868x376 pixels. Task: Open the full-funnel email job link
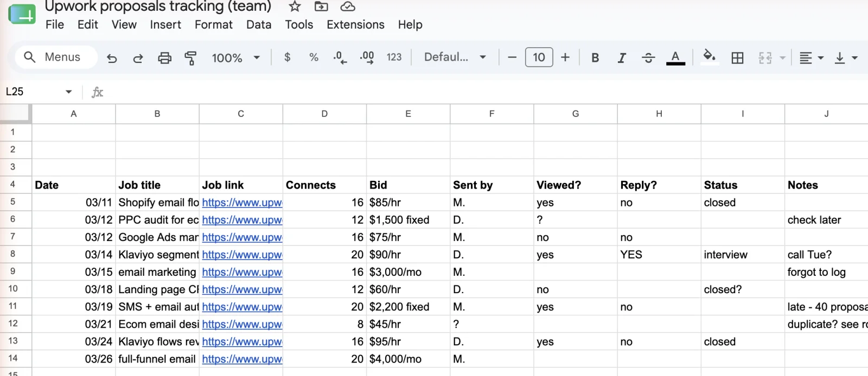click(242, 359)
